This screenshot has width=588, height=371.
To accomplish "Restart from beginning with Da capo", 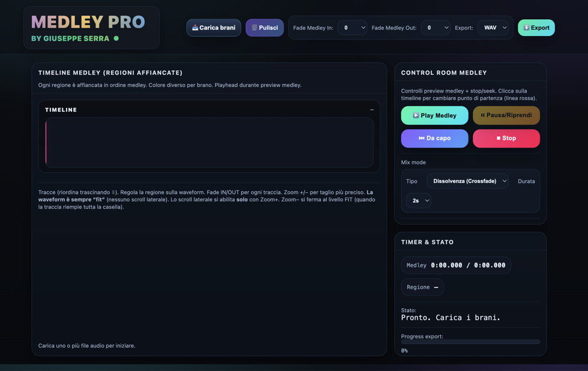I will click(x=435, y=138).
